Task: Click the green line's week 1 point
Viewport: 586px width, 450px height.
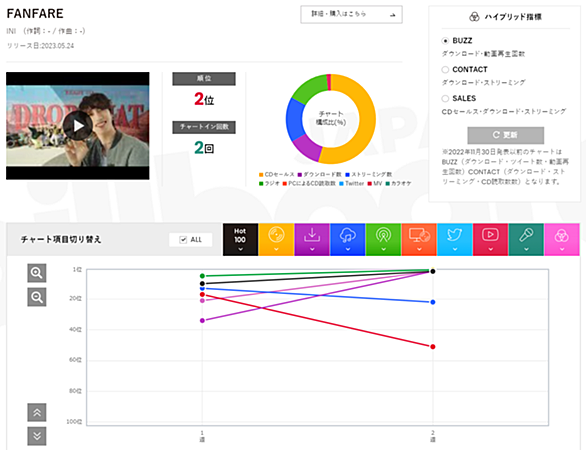Action: click(x=202, y=276)
